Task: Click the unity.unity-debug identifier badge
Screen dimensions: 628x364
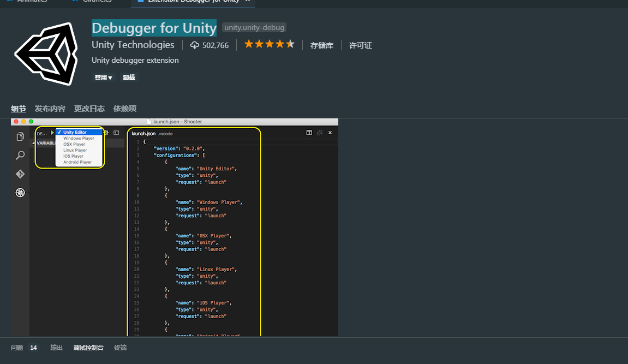Action: [x=254, y=28]
